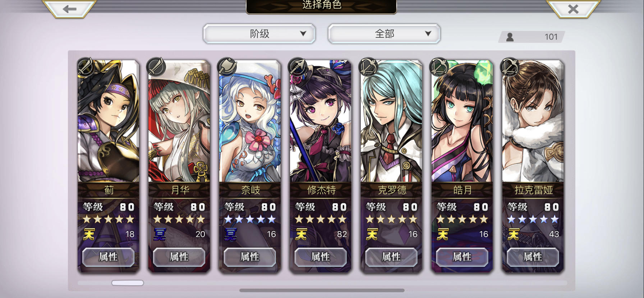Click the axe weapon icon on 奈岐's card
Viewport: 644px width, 298px height.
(x=227, y=67)
